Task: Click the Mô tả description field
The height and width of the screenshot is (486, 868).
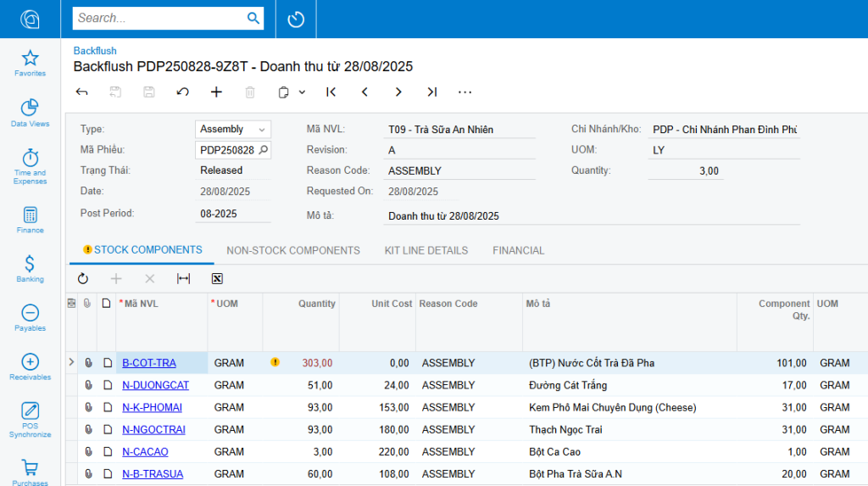Action: pyautogui.click(x=591, y=216)
